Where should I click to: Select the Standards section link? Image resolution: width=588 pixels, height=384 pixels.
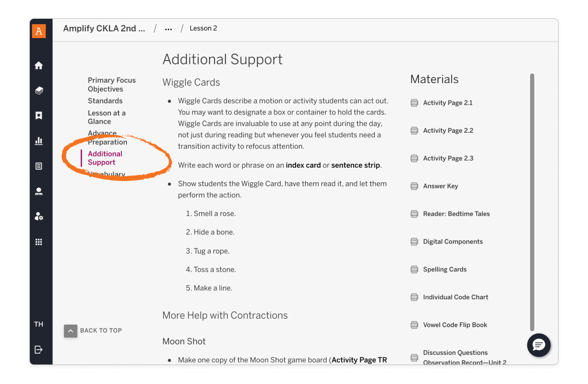(105, 101)
